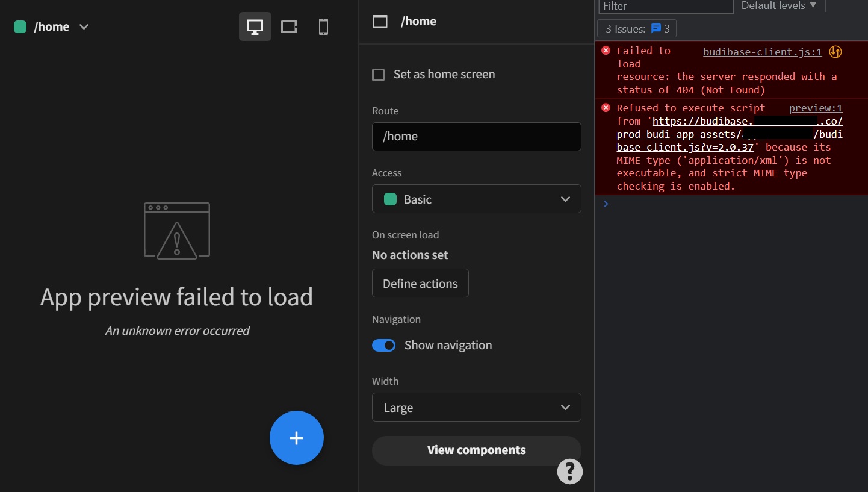
Task: Click the Route input field containing /home
Action: point(476,137)
